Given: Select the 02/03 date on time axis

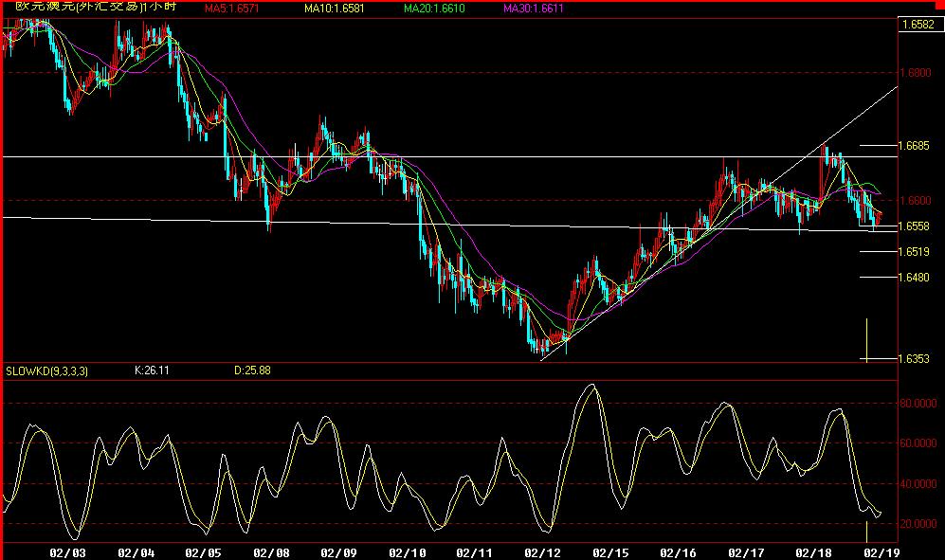Looking at the screenshot, I should [67, 551].
